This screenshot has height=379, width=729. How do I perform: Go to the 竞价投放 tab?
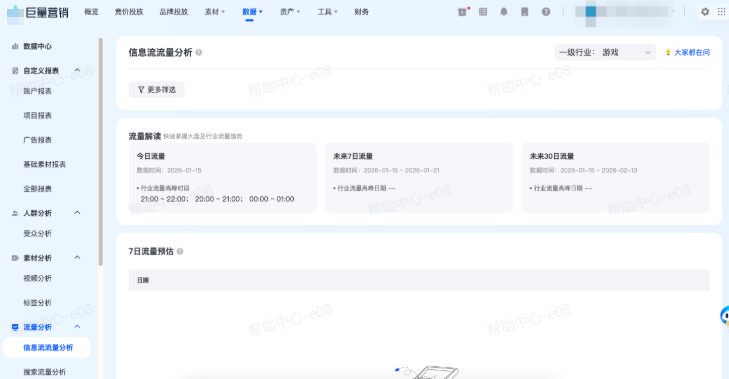tap(129, 12)
